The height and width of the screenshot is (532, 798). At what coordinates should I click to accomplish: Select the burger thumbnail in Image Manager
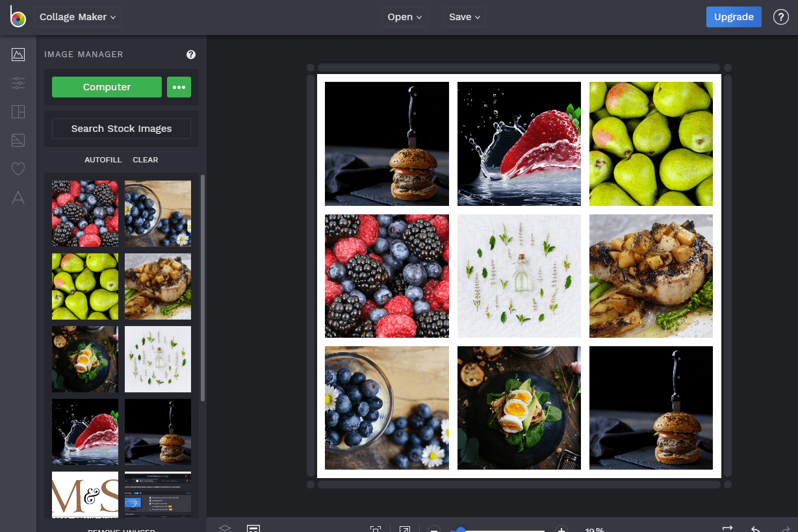158,432
